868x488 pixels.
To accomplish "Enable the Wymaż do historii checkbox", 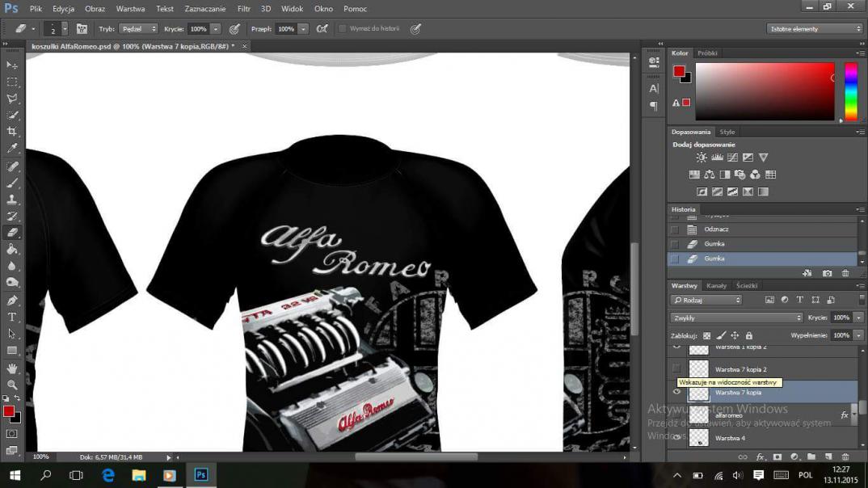I will point(342,29).
